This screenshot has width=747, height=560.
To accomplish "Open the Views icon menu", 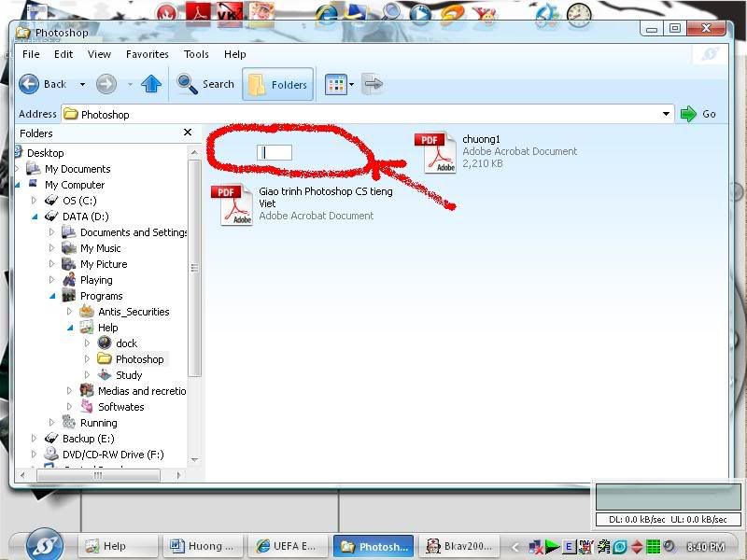I will (336, 85).
